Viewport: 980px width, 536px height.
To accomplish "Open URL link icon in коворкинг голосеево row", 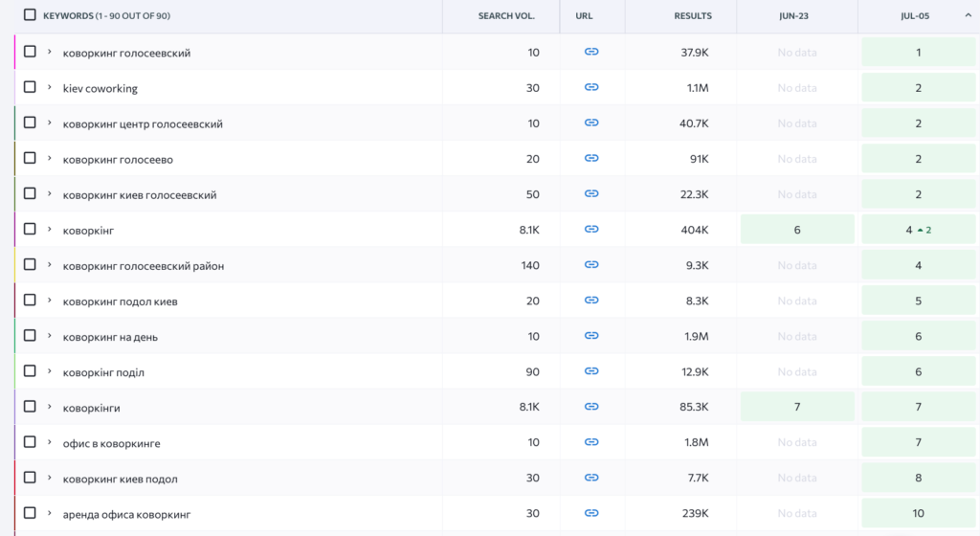I will [591, 158].
